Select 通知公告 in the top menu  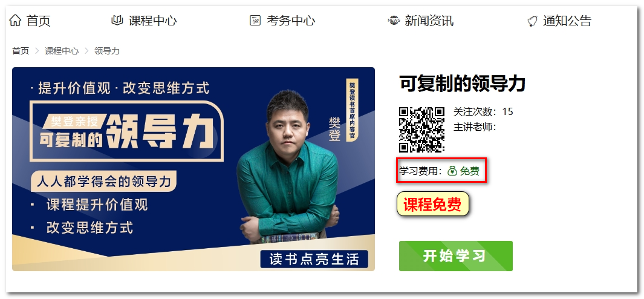[567, 20]
